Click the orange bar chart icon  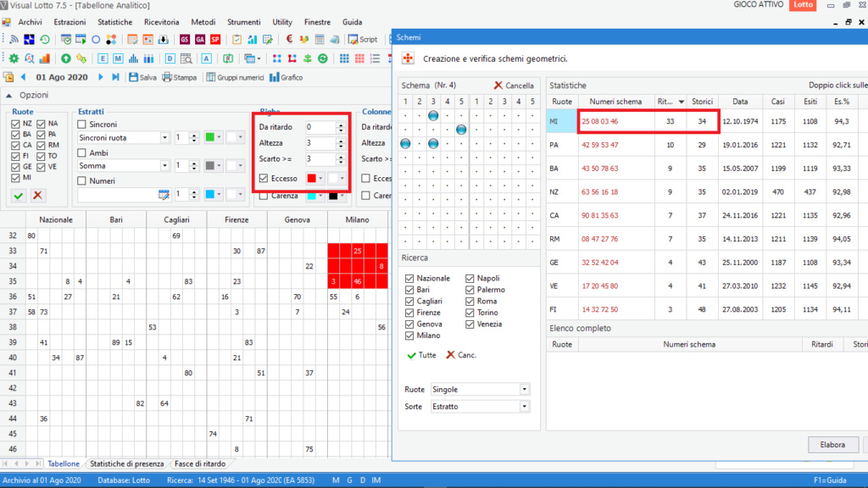(45, 58)
